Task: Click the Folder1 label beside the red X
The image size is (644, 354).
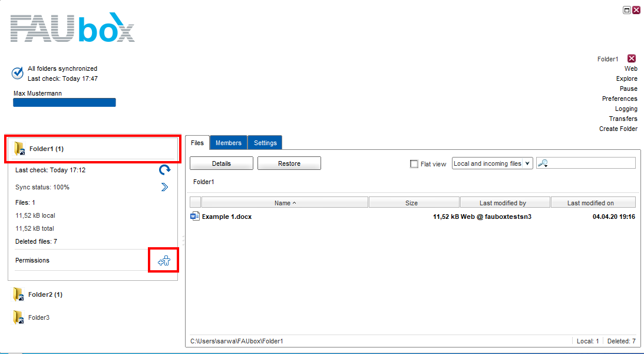Action: (607, 59)
